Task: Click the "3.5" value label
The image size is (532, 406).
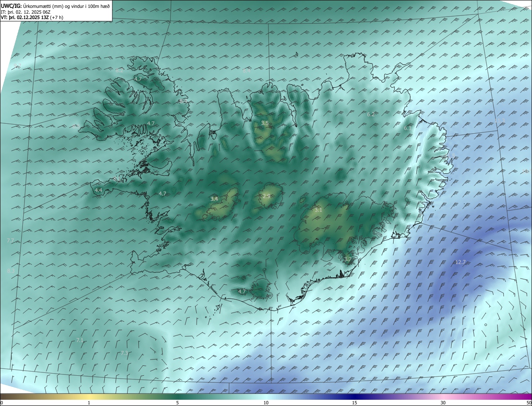Action: pyautogui.click(x=265, y=123)
